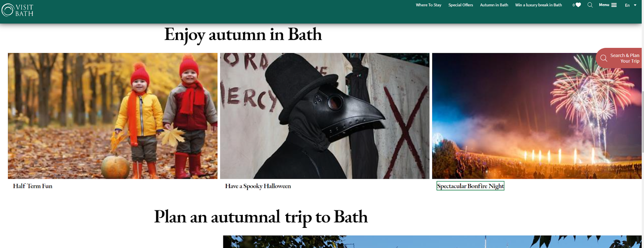Open search magnifier in top navigation
This screenshot has width=644, height=248.
(590, 5)
